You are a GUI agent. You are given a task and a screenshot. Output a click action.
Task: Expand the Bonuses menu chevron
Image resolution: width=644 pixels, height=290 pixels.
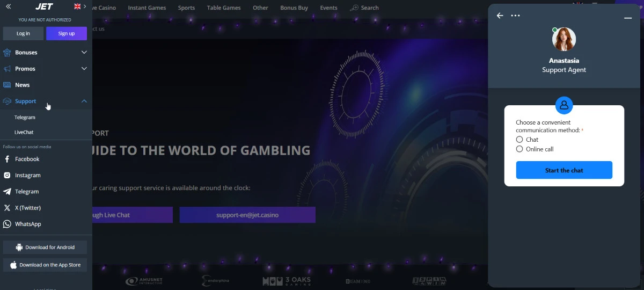click(84, 53)
